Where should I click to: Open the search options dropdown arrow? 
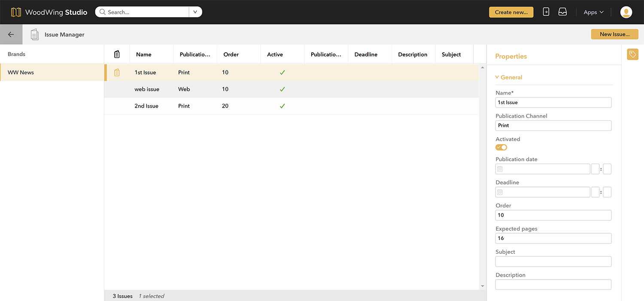tap(195, 12)
